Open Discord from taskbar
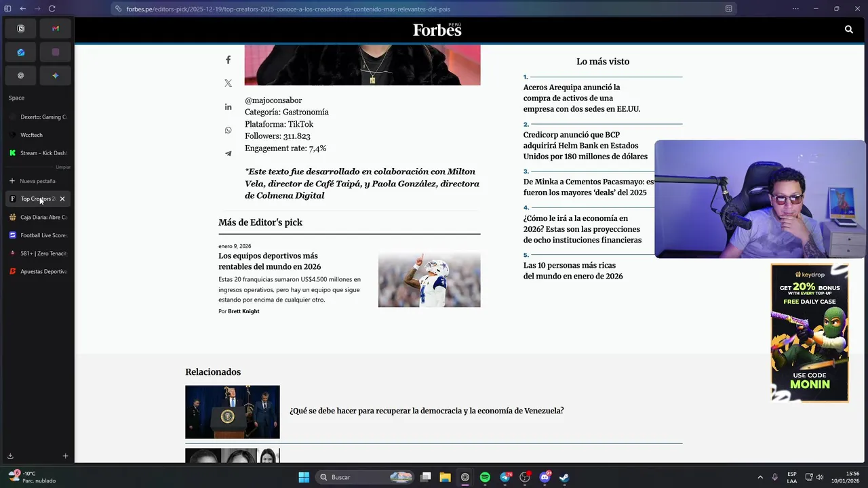 [545, 477]
